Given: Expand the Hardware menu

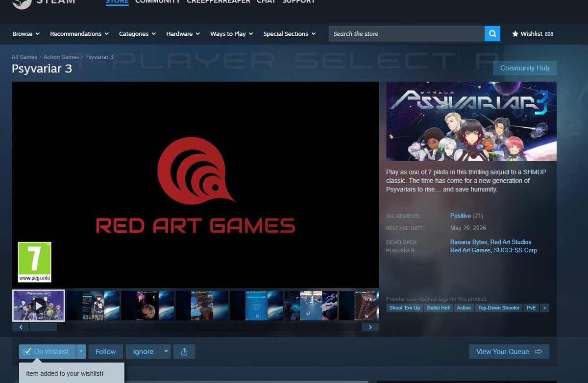Looking at the screenshot, I should [183, 34].
